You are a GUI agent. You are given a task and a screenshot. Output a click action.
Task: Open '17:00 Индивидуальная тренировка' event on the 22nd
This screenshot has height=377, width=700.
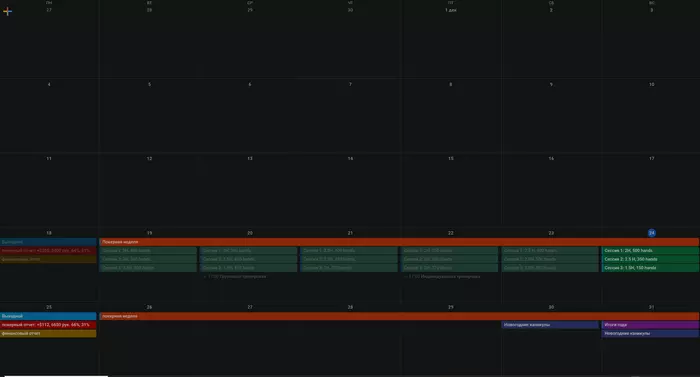(442, 276)
